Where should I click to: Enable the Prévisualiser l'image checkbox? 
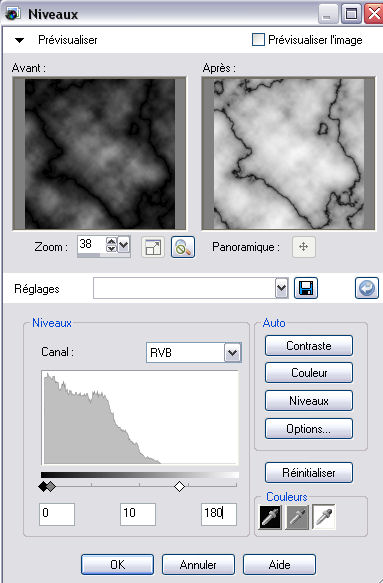tap(258, 39)
